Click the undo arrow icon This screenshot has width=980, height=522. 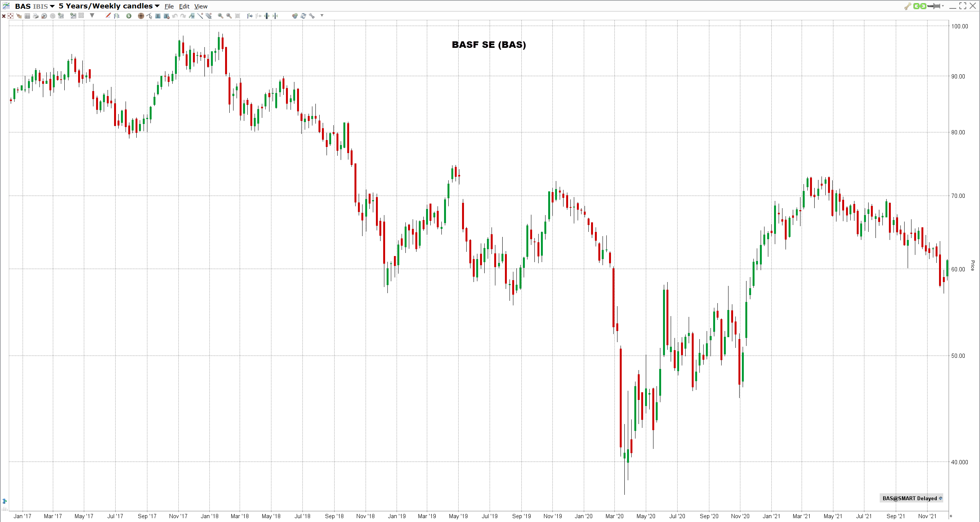pyautogui.click(x=175, y=16)
